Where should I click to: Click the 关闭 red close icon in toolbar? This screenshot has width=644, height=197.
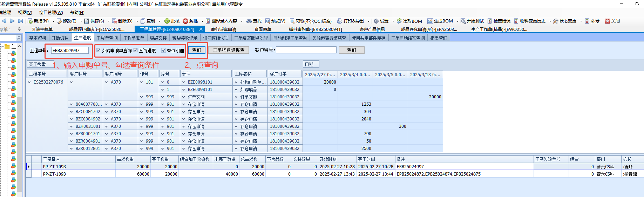coord(608,21)
